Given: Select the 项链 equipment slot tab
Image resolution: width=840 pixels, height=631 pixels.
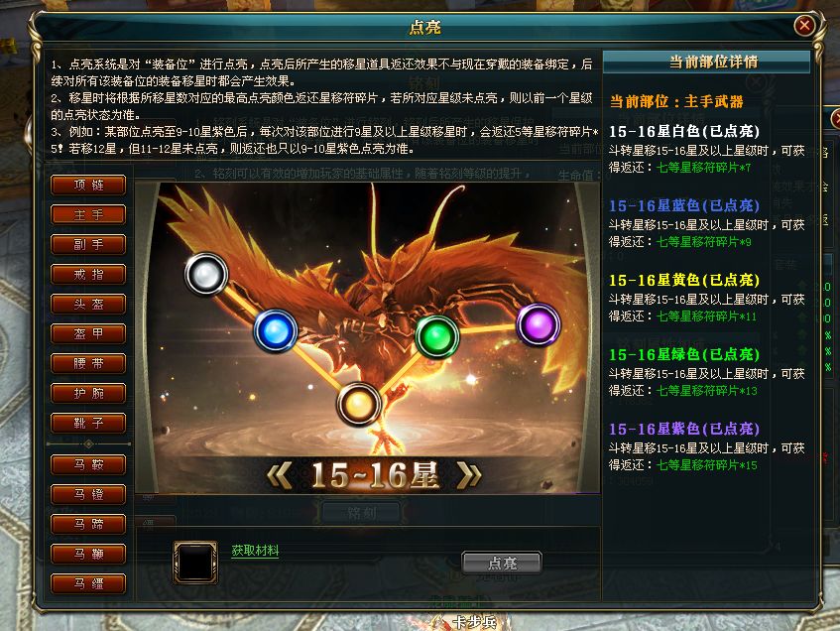Looking at the screenshot, I should (x=88, y=185).
